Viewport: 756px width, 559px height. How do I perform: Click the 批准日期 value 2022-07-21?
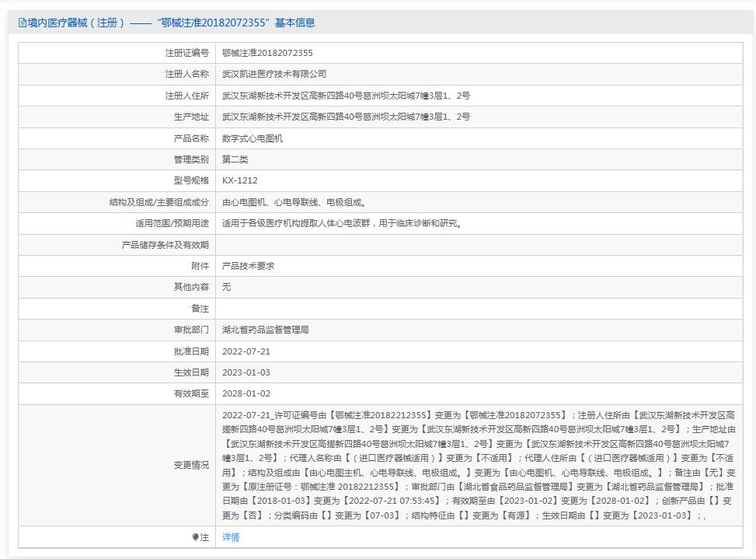[x=246, y=351]
